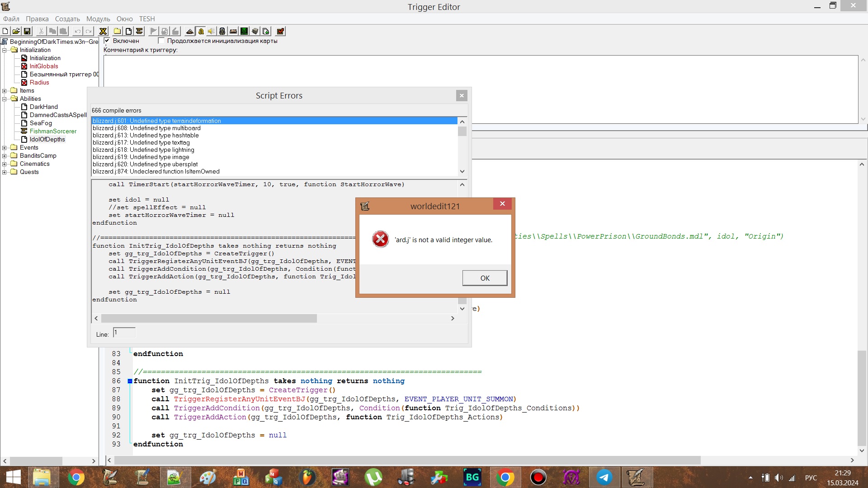The image size is (868, 488).
Task: Toggle the Включен checkbox
Action: 107,41
